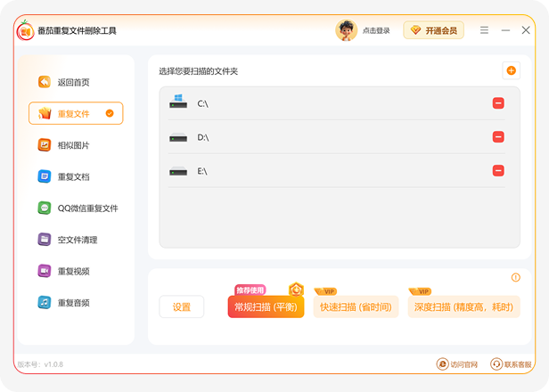Remove the C:\ drive from scan list
Image resolution: width=549 pixels, height=392 pixels.
point(498,103)
